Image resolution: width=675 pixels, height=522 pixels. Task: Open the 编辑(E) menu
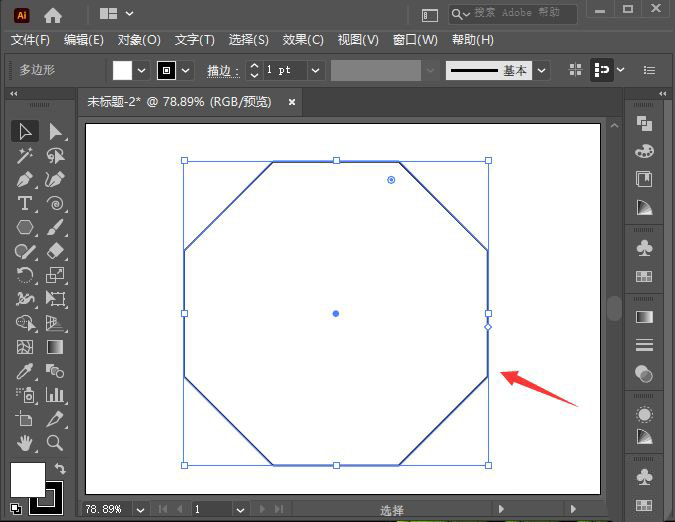click(84, 40)
